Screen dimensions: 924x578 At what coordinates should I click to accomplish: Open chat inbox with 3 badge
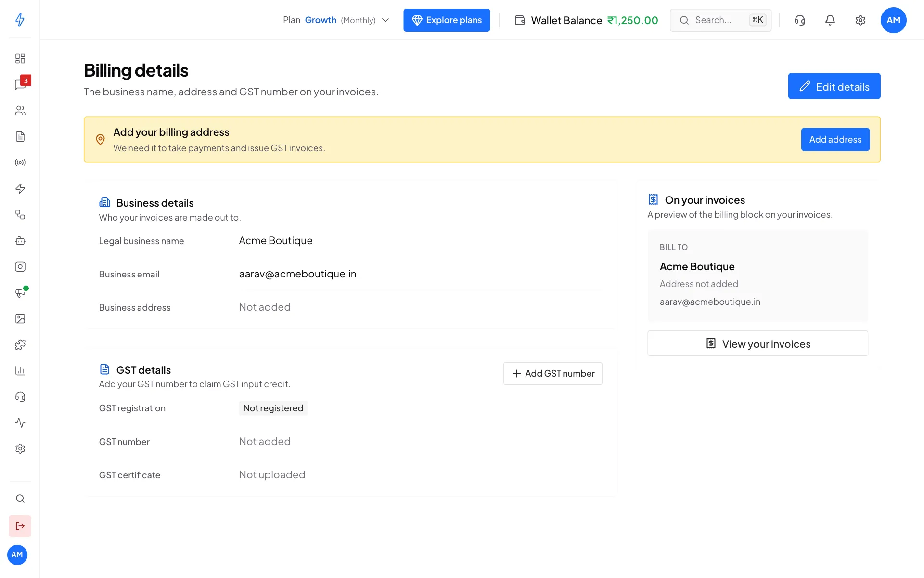(x=21, y=84)
